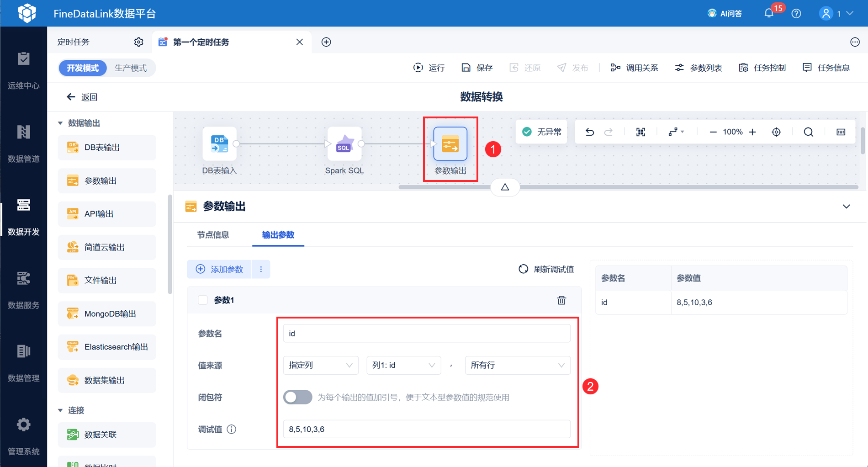This screenshot has width=868, height=467.
Task: Save the task with 保存
Action: (x=477, y=68)
